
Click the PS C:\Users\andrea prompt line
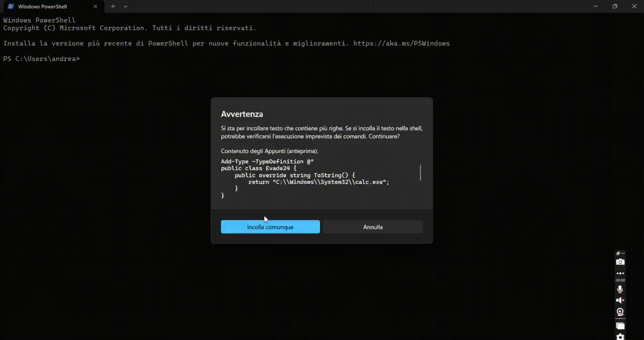click(41, 59)
